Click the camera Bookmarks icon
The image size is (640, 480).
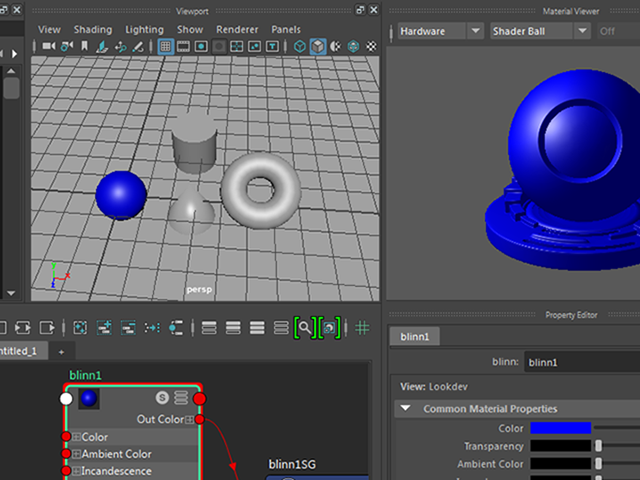(x=84, y=46)
